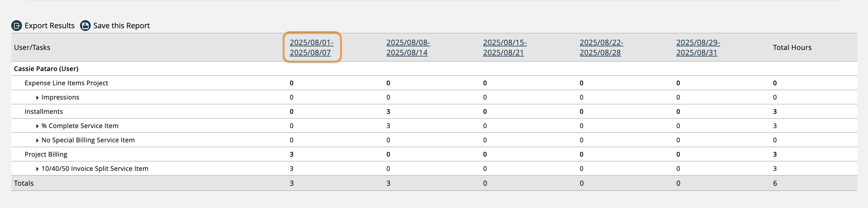The height and width of the screenshot is (208, 868).
Task: Open the 2025/08/29-2025/08/31 date range link
Action: [x=698, y=47]
